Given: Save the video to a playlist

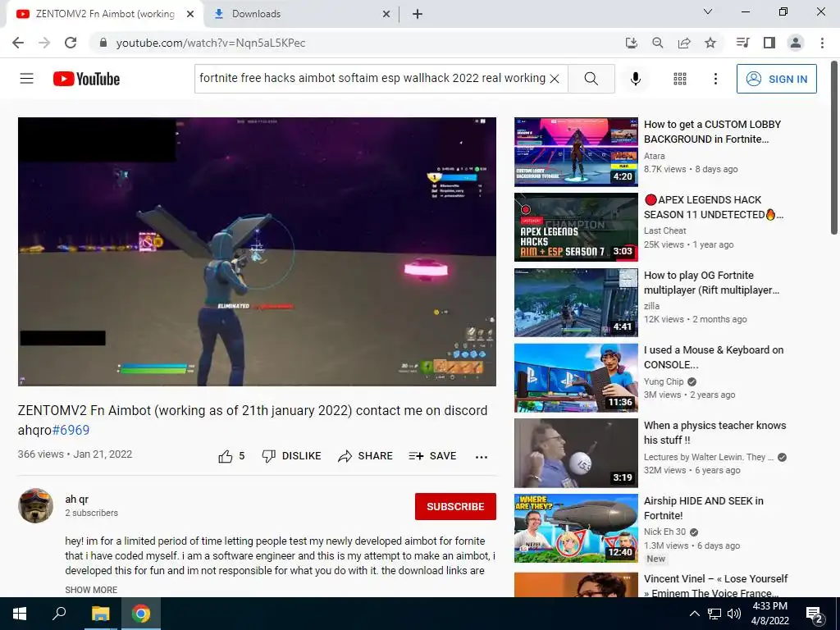Looking at the screenshot, I should click(432, 456).
